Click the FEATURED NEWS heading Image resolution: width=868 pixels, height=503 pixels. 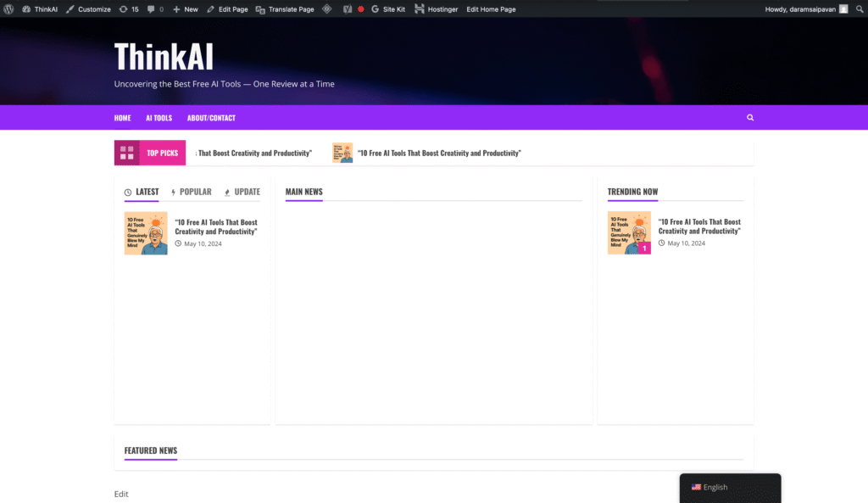[x=151, y=450]
